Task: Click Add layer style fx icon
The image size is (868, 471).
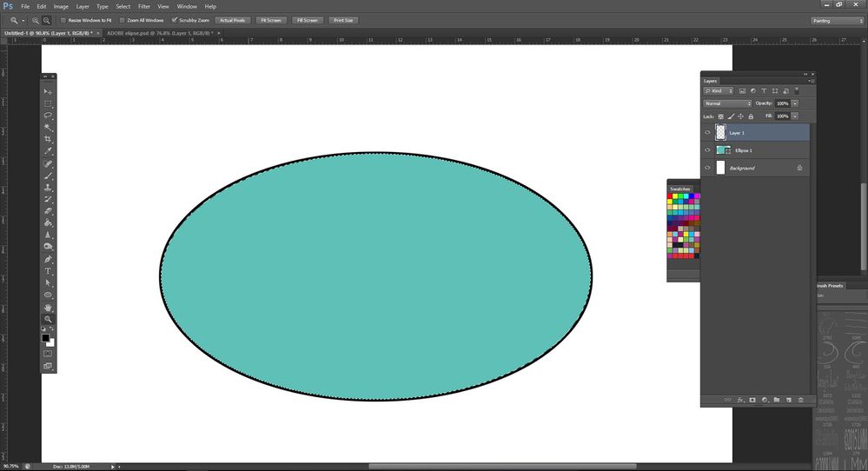Action: [740, 400]
